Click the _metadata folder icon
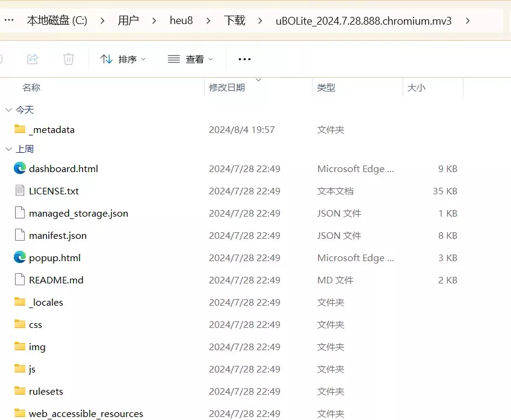 [20, 129]
